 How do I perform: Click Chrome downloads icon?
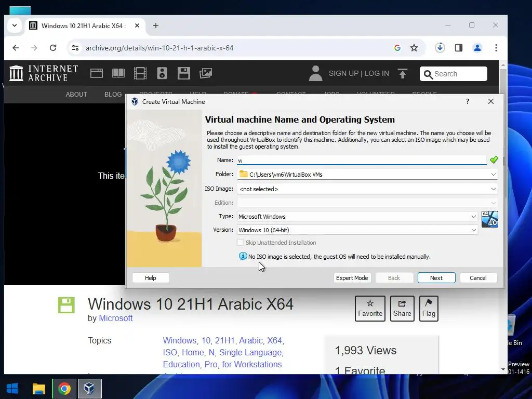pyautogui.click(x=440, y=48)
